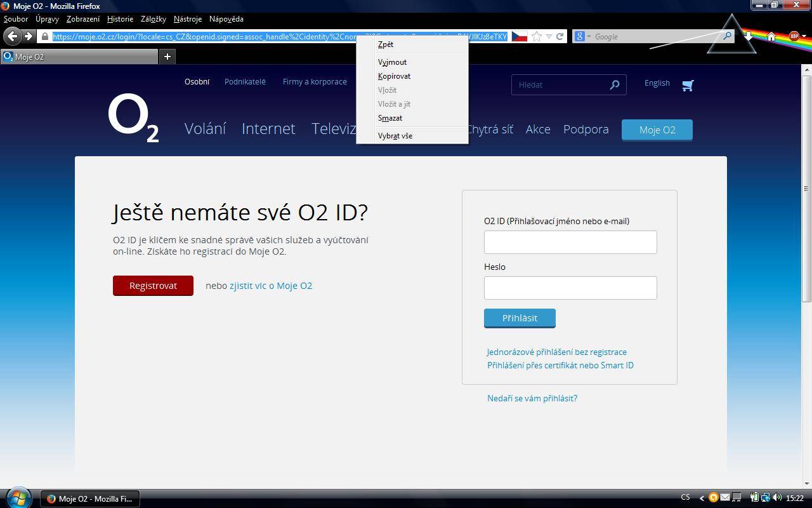Viewport: 812px width, 508px height.
Task: Open Přihlášení přes certifikát nebo Smart ID
Action: [560, 365]
